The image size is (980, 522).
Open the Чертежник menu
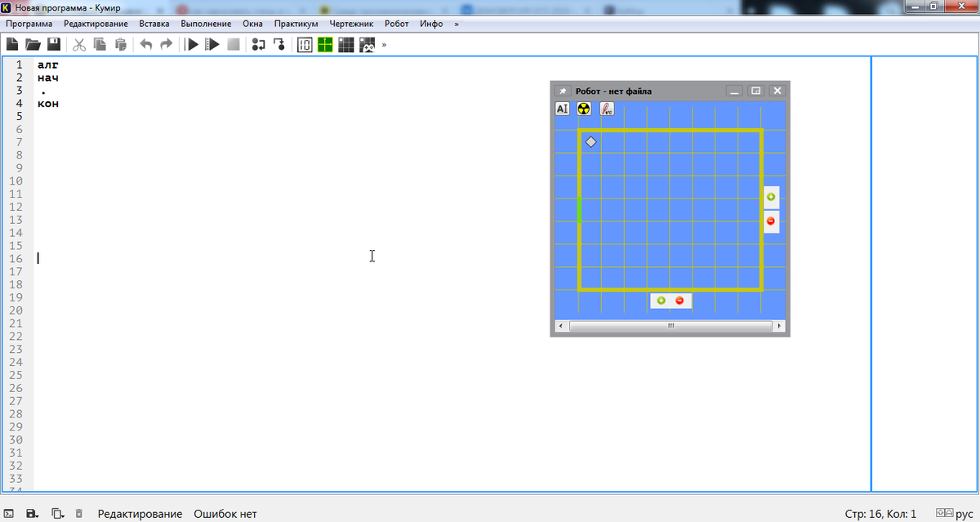tap(351, 24)
